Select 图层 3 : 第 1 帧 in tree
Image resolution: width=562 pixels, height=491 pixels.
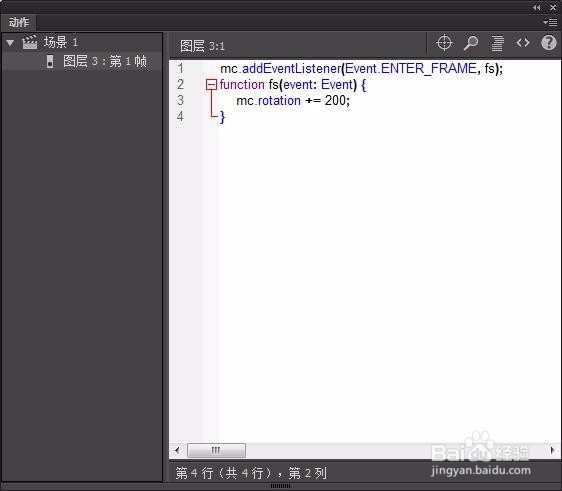(82, 61)
